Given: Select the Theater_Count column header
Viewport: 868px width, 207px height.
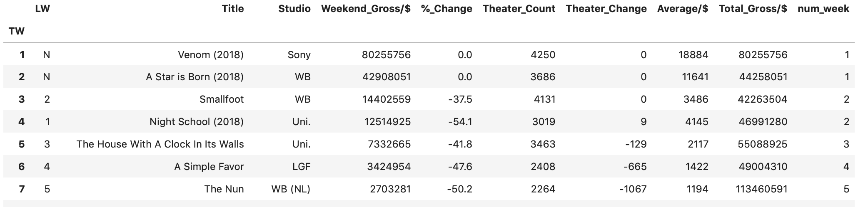Looking at the screenshot, I should (x=519, y=9).
